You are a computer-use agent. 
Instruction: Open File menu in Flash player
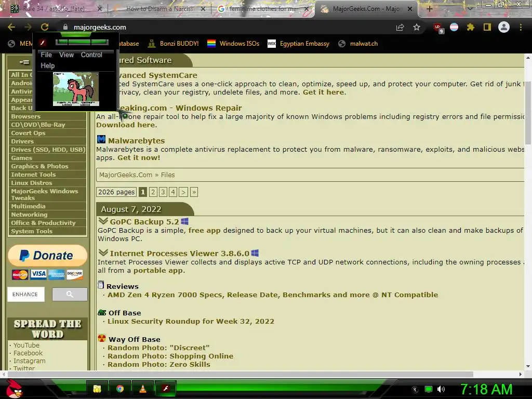(x=46, y=55)
